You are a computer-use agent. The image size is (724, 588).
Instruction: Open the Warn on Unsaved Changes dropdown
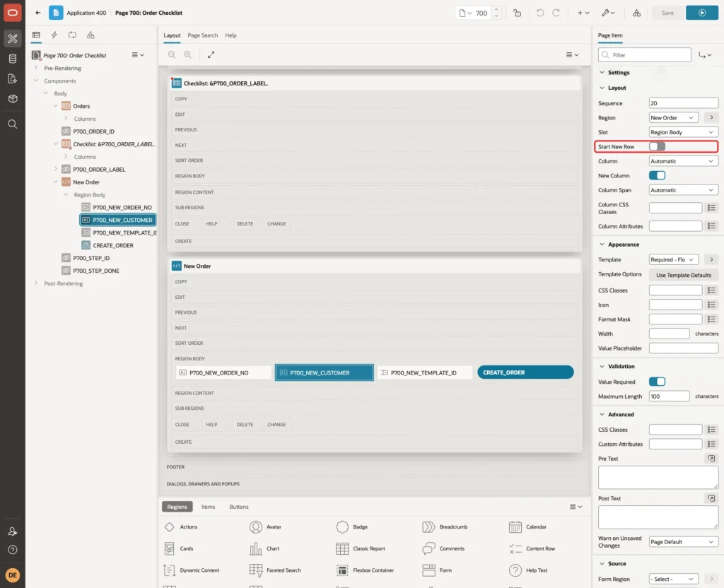[x=684, y=542]
